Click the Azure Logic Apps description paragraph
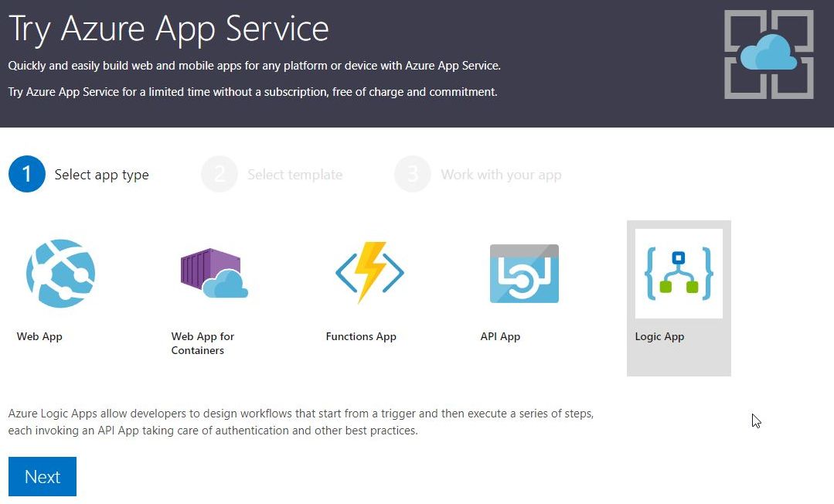The image size is (834, 504). 301,422
